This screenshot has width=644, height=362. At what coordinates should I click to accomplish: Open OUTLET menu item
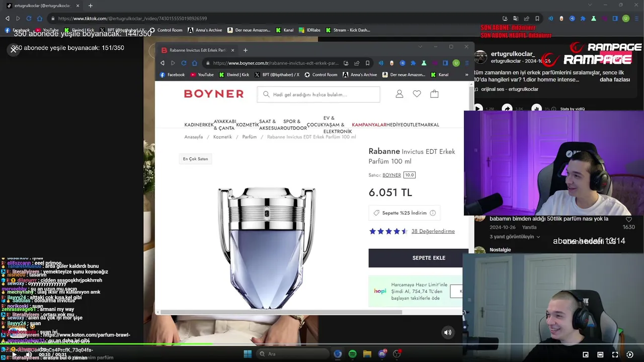coord(413,125)
